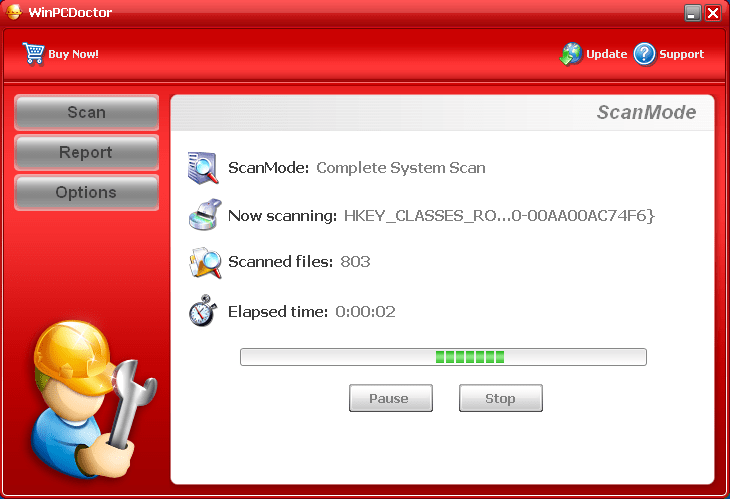Pause the running scan
Screen dimensions: 730x499
[389, 398]
